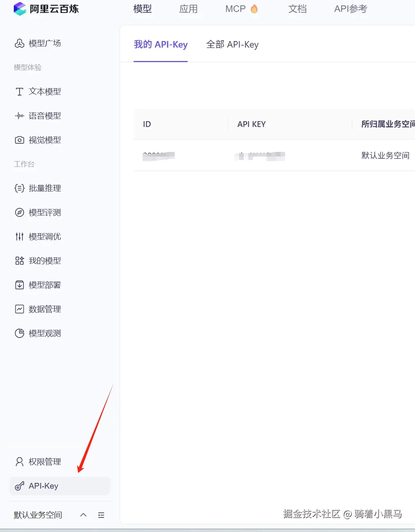Switch to the 我的 API-Key tab
This screenshot has width=415, height=532.
coord(161,44)
